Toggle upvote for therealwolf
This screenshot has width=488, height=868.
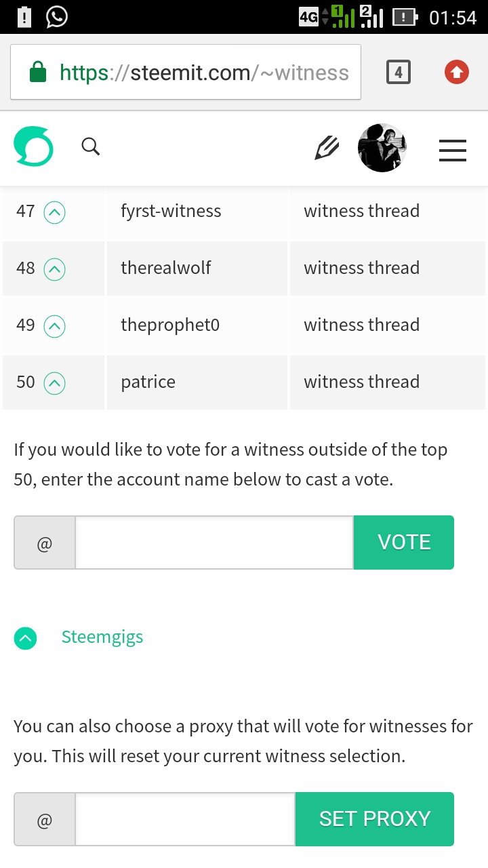coord(54,271)
